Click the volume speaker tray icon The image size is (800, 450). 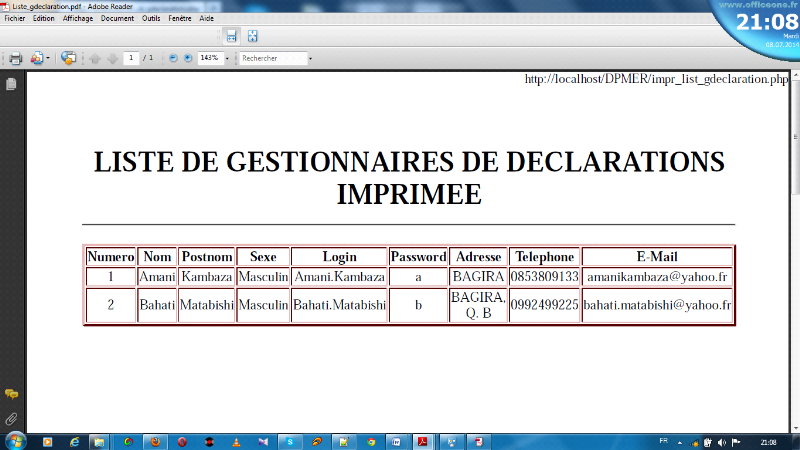pyautogui.click(x=721, y=442)
